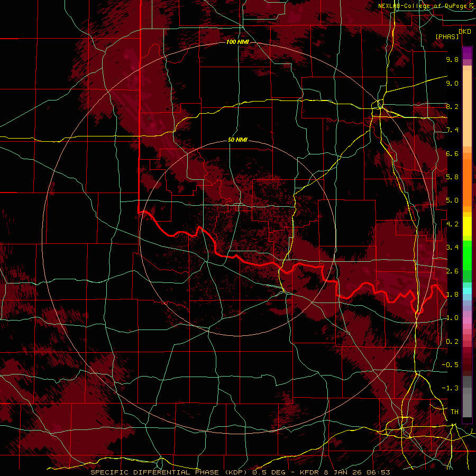Click the 4.2 scale value
Image resolution: width=476 pixels, height=476 pixels.
click(452, 224)
